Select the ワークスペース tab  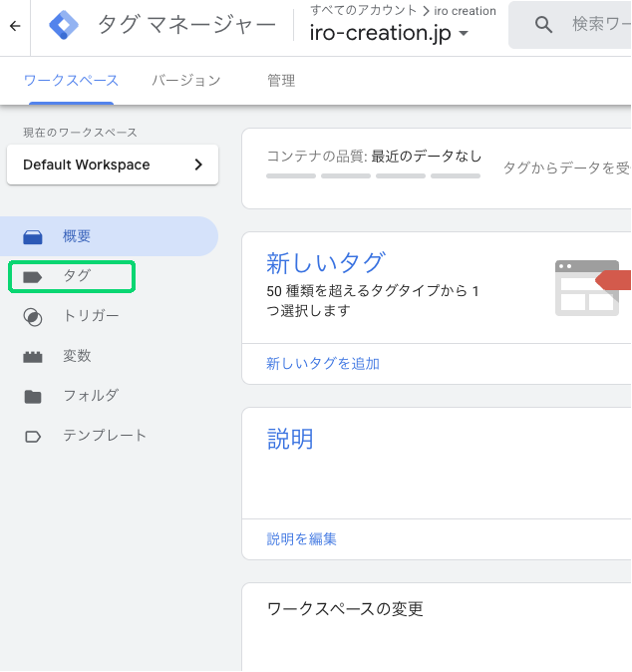click(x=71, y=81)
